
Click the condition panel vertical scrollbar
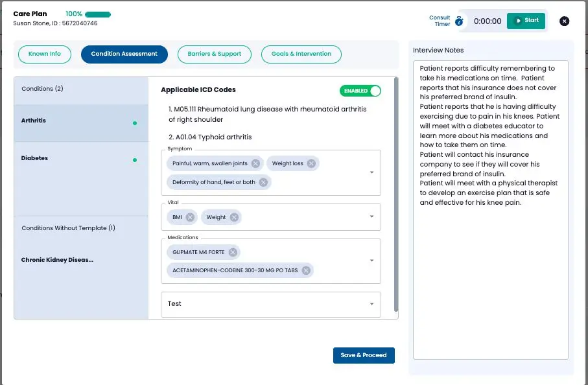(x=396, y=194)
